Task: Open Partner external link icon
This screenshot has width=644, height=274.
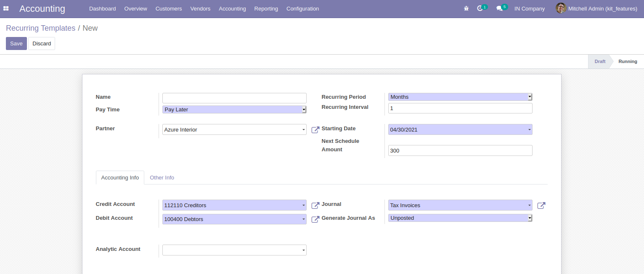Action: click(x=315, y=130)
